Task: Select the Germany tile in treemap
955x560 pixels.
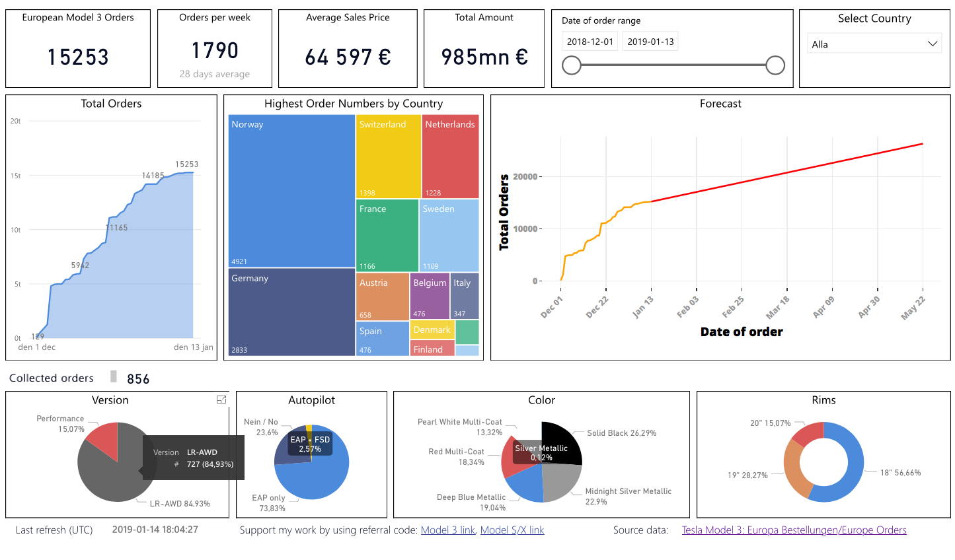Action: point(291,312)
